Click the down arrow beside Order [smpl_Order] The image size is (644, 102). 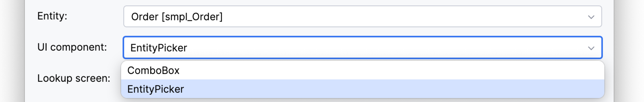click(591, 17)
